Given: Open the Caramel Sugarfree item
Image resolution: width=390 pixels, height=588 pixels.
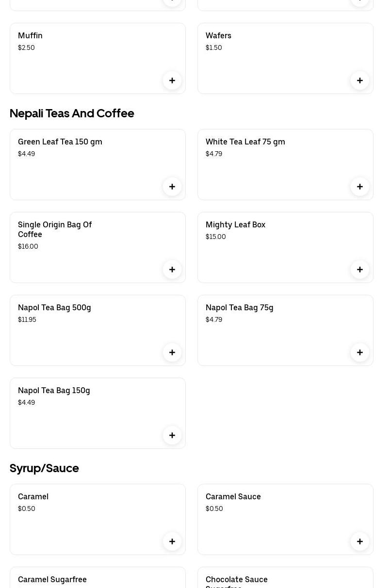Looking at the screenshot, I should click(52, 579).
